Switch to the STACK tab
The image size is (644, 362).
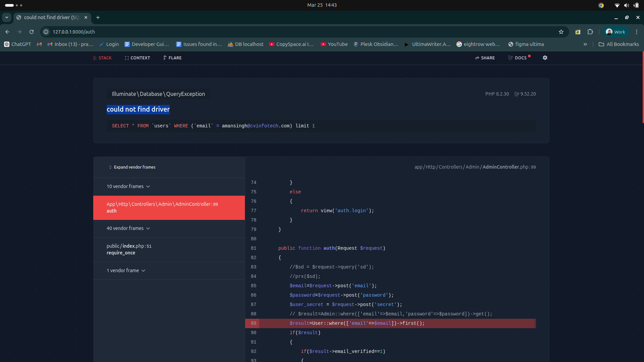[x=102, y=58]
